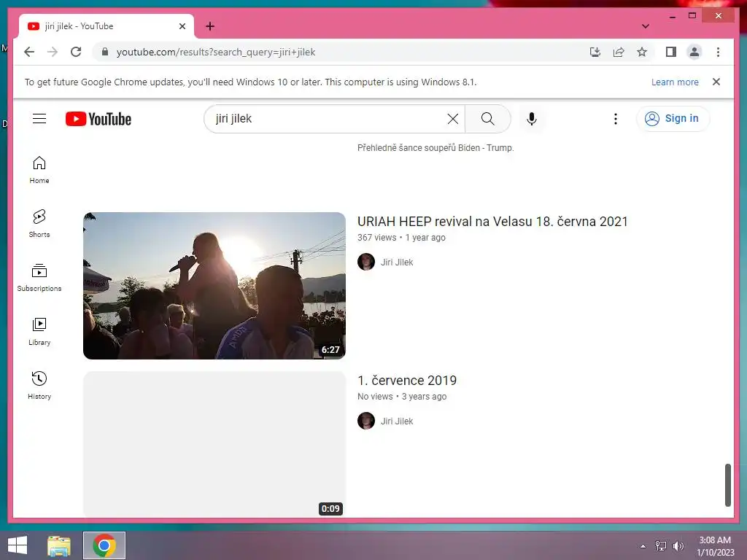
Task: Dismiss the Chrome update info bar
Action: tap(716, 82)
